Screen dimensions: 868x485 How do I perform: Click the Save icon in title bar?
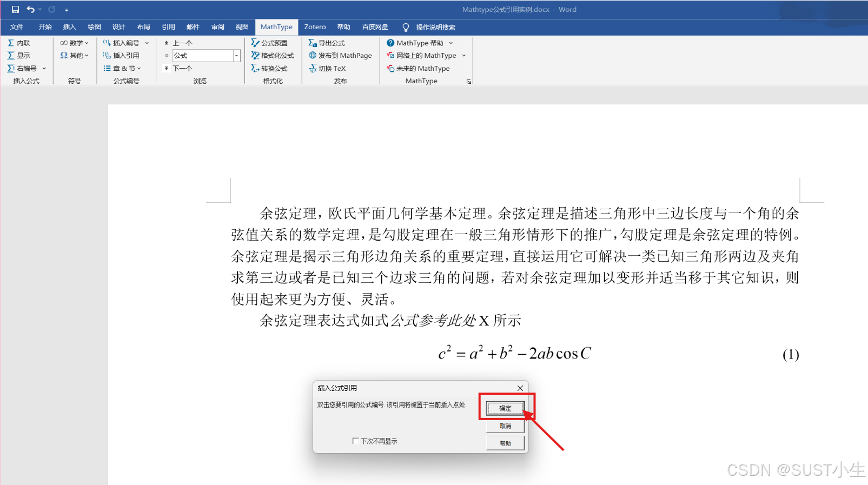15,9
